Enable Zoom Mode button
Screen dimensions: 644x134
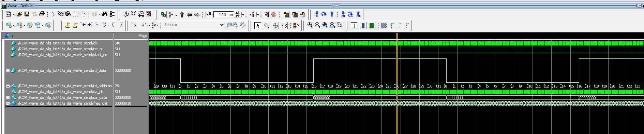pyautogui.click(x=267, y=26)
